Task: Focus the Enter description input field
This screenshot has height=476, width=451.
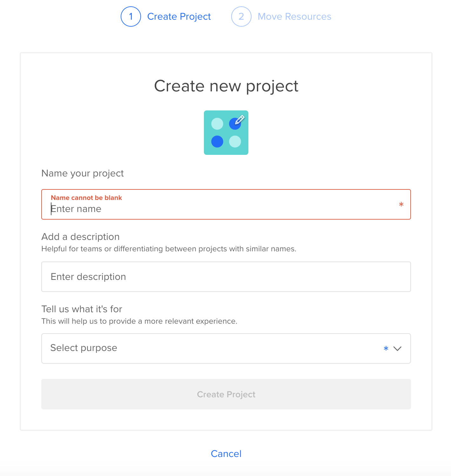Action: coord(226,277)
